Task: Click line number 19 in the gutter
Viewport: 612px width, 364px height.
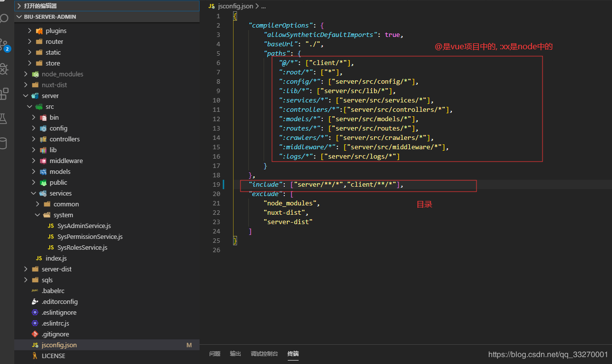Action: pyautogui.click(x=216, y=184)
